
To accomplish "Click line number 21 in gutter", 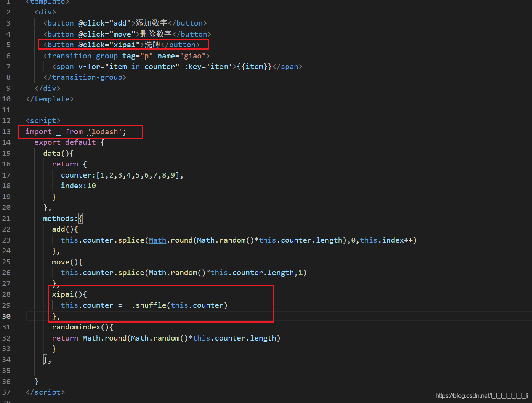I will [x=6, y=218].
